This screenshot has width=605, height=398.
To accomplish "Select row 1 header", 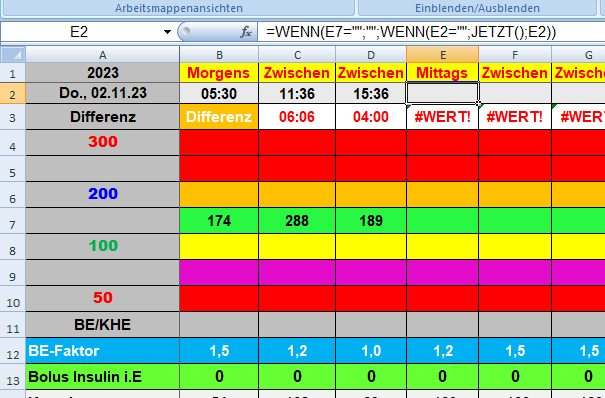I will point(13,73).
